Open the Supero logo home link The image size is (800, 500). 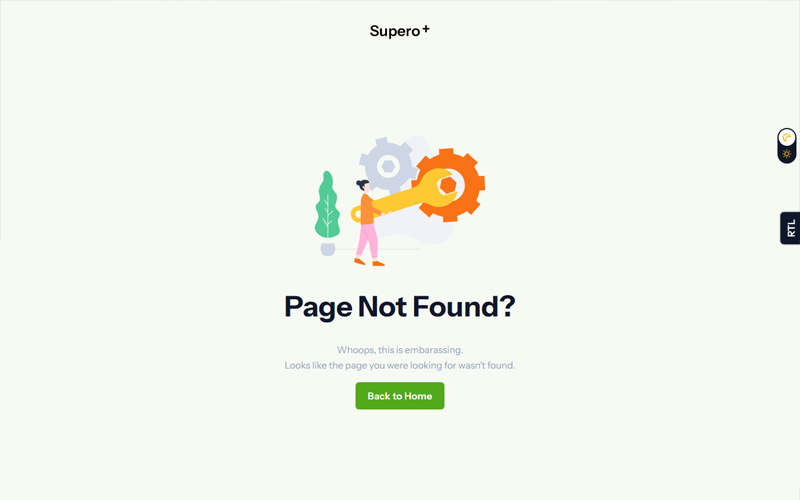point(399,31)
